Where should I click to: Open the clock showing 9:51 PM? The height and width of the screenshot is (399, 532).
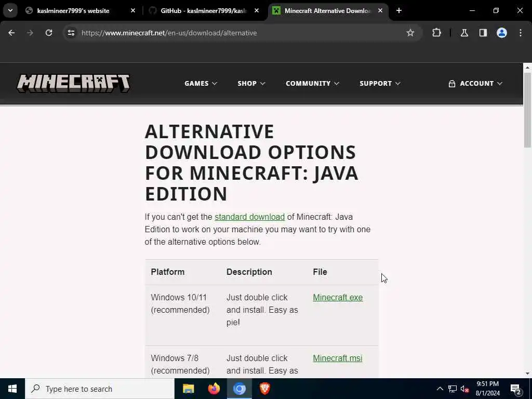[487, 389]
